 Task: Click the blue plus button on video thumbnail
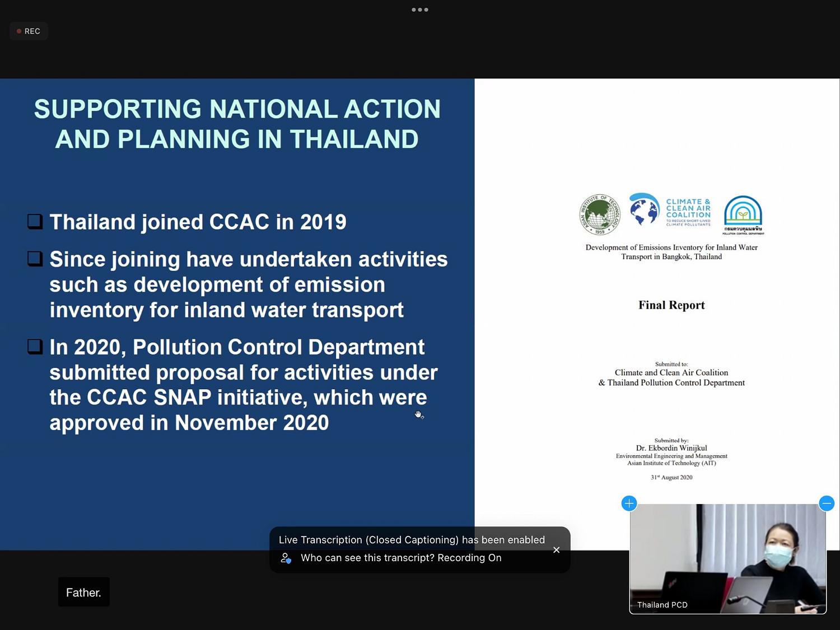point(629,503)
